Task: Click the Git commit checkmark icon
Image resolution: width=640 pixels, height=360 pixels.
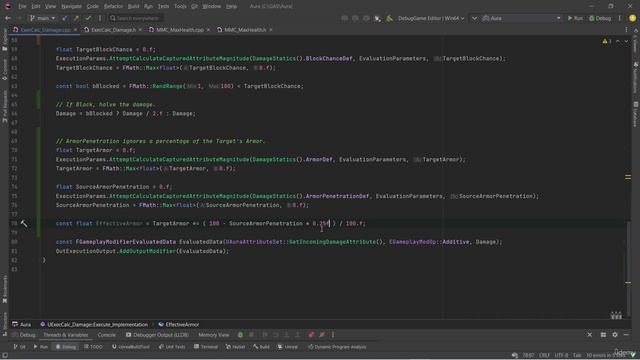Action: 88,18
